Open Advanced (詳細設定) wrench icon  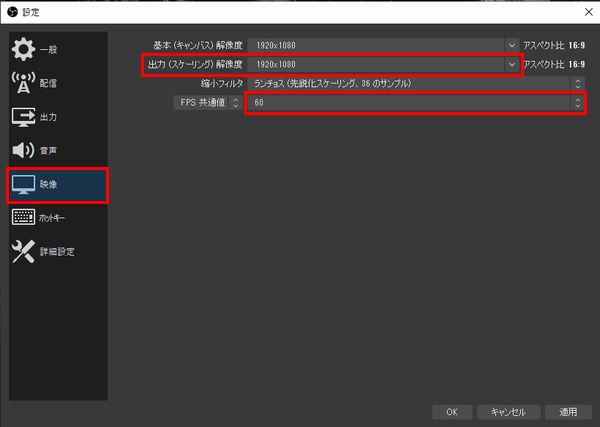click(23, 251)
